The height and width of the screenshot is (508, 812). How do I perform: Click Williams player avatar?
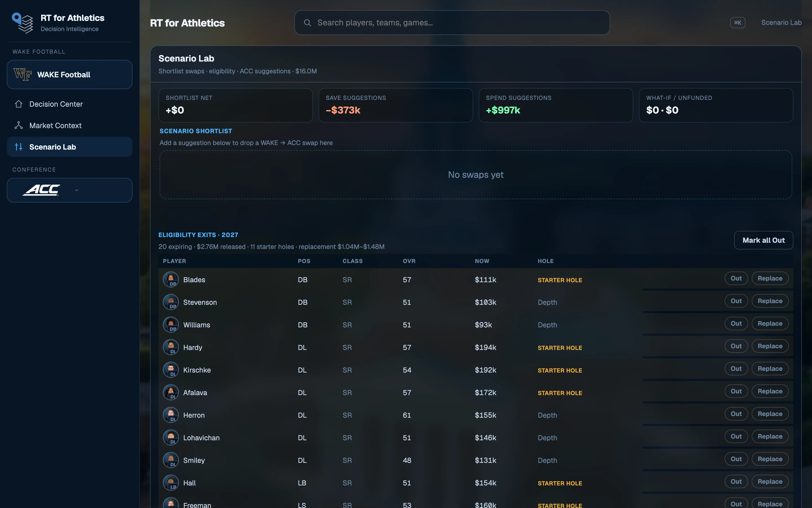[x=171, y=325]
